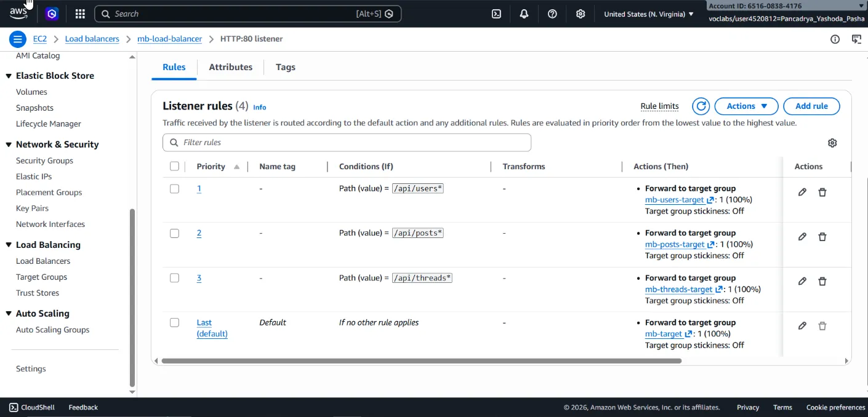Viewport: 868px width, 417px height.
Task: Open mb-users-target external link icon
Action: point(710,200)
